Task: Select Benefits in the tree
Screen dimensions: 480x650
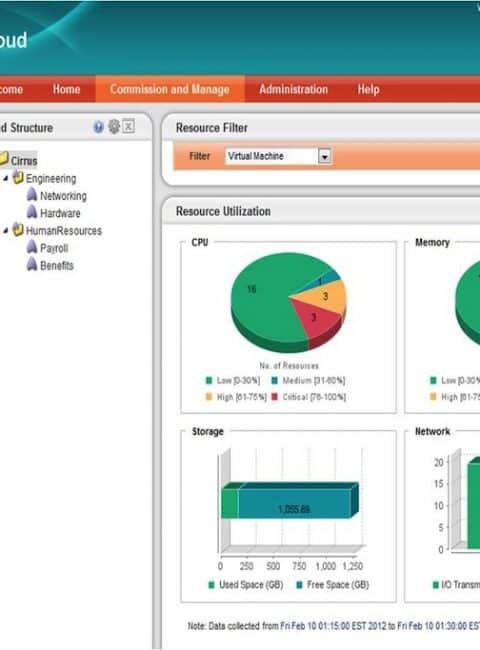Action: [57, 266]
